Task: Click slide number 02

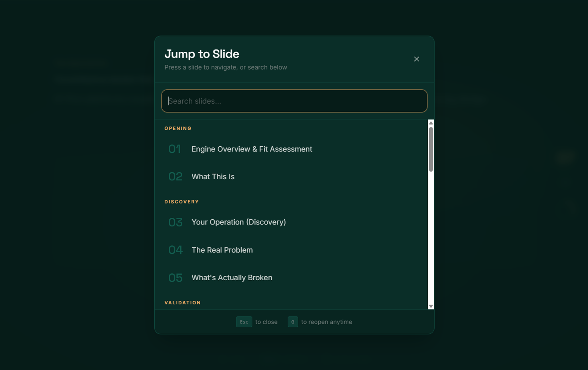Action: [x=175, y=177]
